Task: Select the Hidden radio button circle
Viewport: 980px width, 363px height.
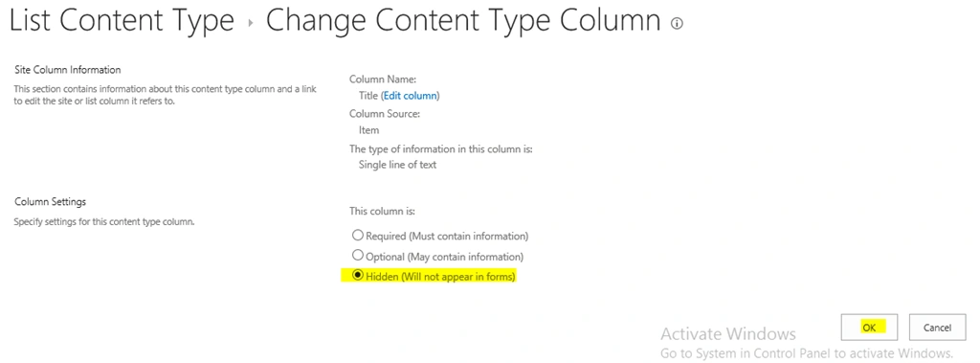Action: [x=358, y=276]
